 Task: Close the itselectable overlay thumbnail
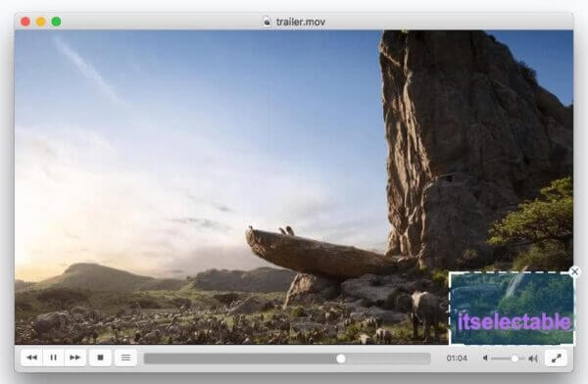point(574,271)
